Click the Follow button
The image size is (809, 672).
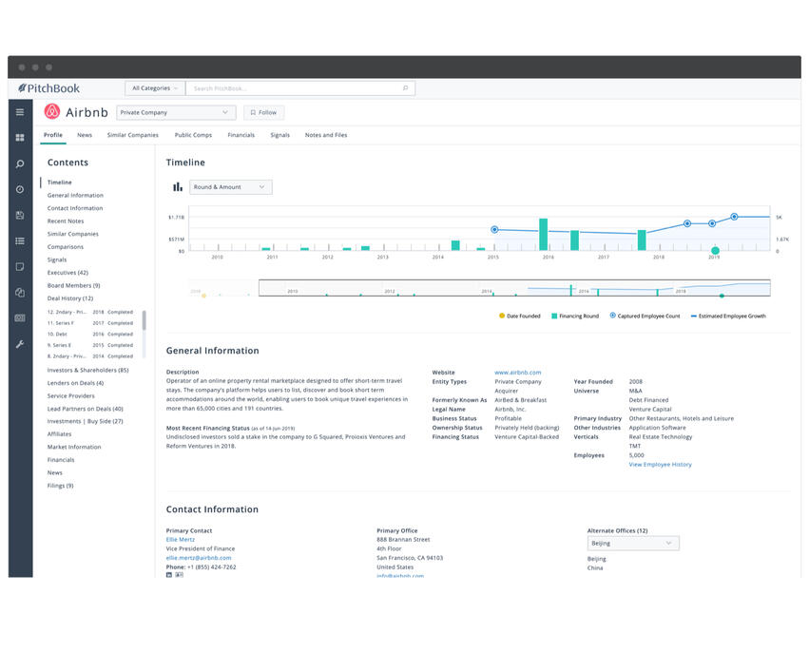(x=263, y=112)
